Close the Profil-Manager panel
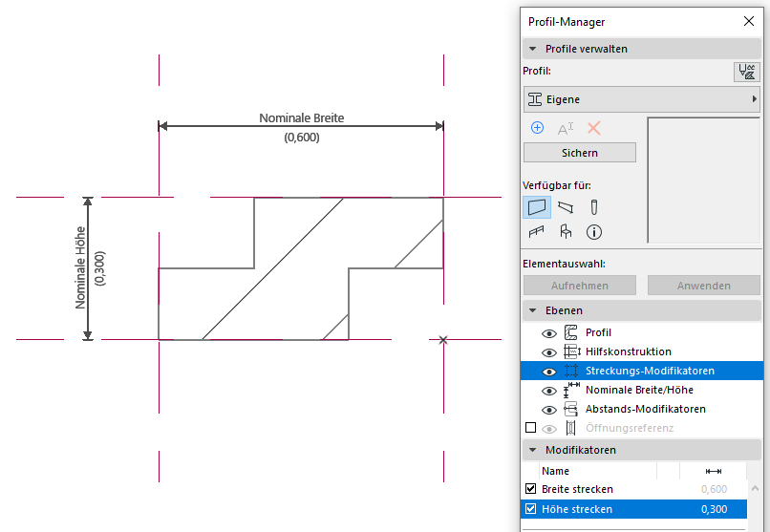Viewport: 770px width, 532px height. tap(749, 21)
